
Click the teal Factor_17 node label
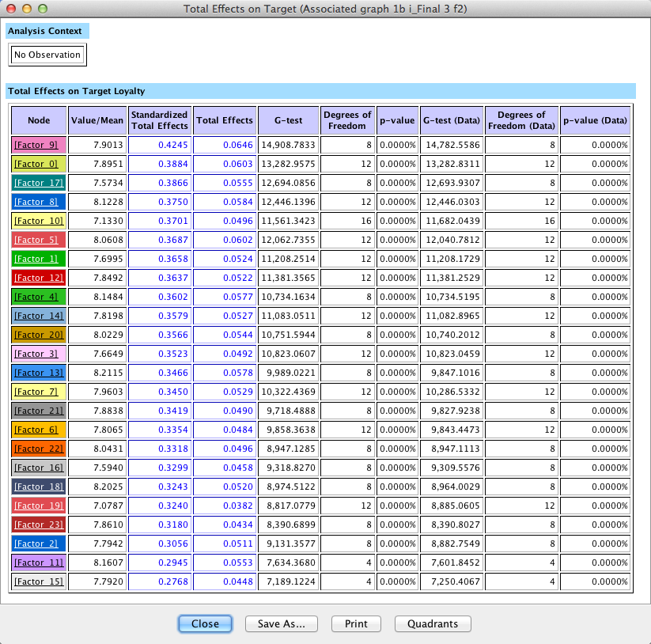click(38, 183)
